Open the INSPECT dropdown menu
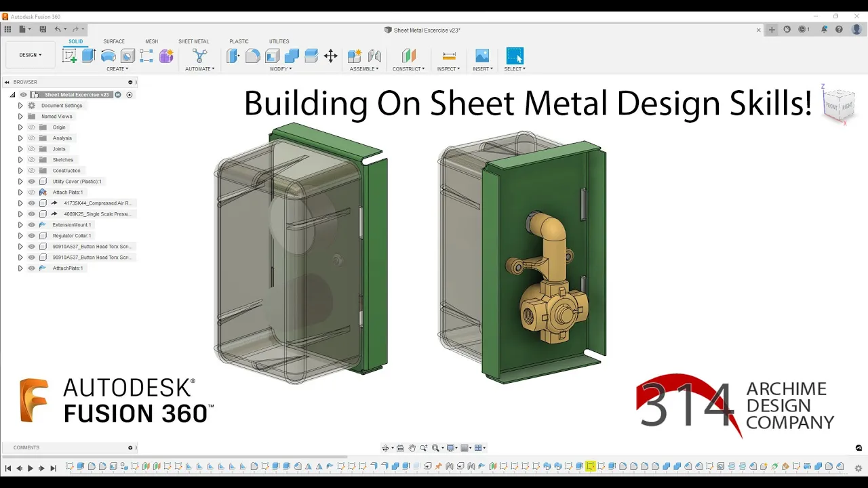This screenshot has height=488, width=868. (448, 69)
